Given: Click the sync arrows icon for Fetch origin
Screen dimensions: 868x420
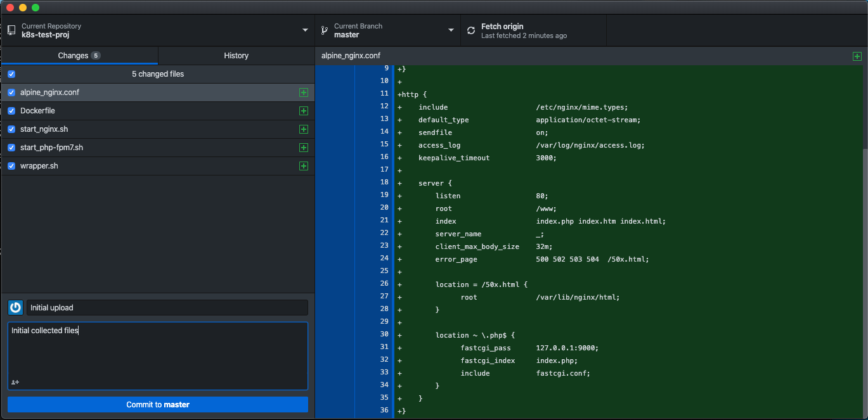Looking at the screenshot, I should 470,30.
